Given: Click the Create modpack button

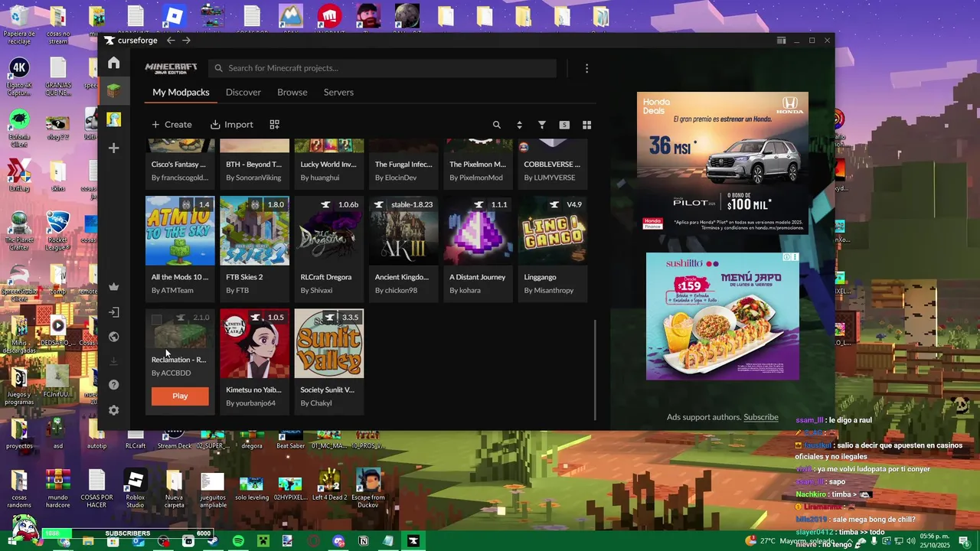Looking at the screenshot, I should (171, 125).
